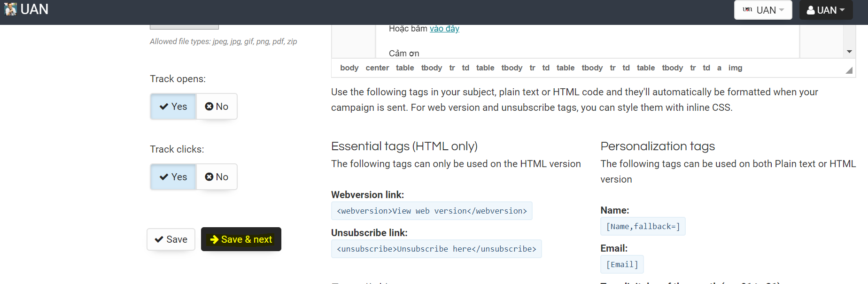Screen dimensions: 868x284
Task: Click the Save button
Action: point(171,239)
